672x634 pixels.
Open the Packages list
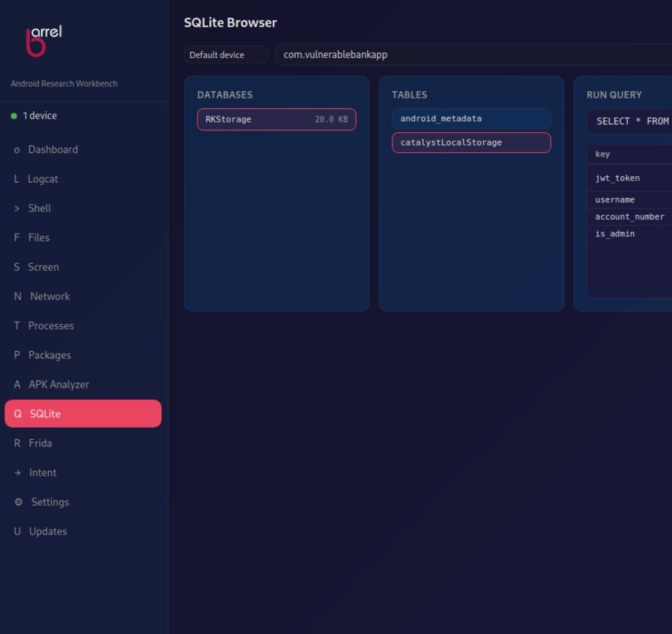point(83,355)
